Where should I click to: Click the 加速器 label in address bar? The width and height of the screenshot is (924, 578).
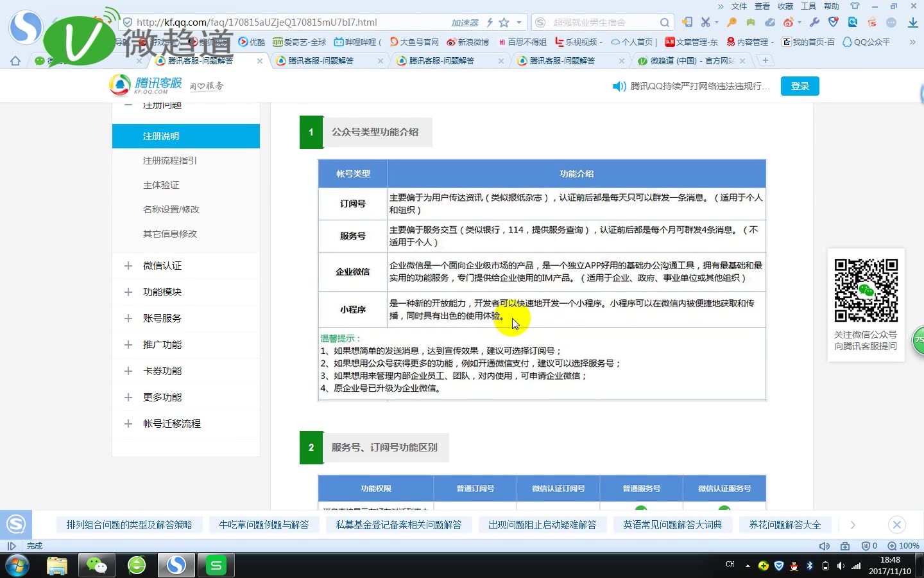click(465, 22)
